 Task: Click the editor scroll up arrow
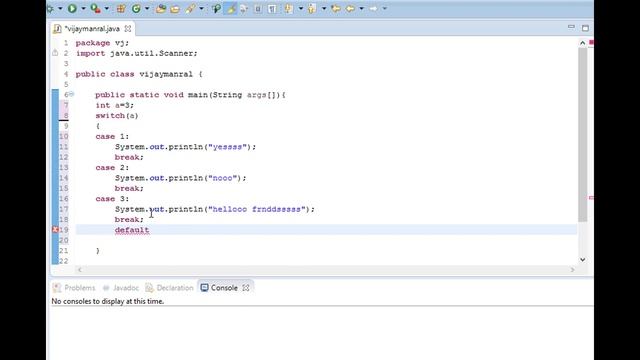pos(582,43)
